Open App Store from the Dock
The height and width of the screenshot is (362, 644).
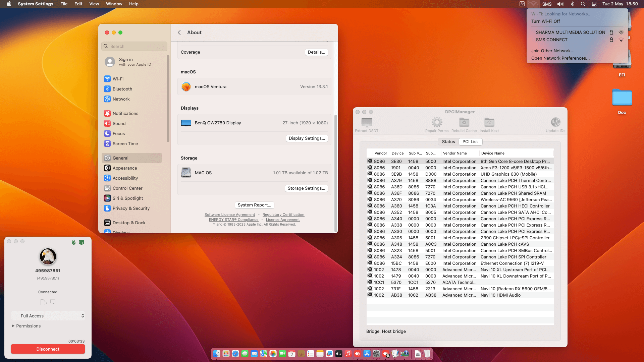(367, 354)
